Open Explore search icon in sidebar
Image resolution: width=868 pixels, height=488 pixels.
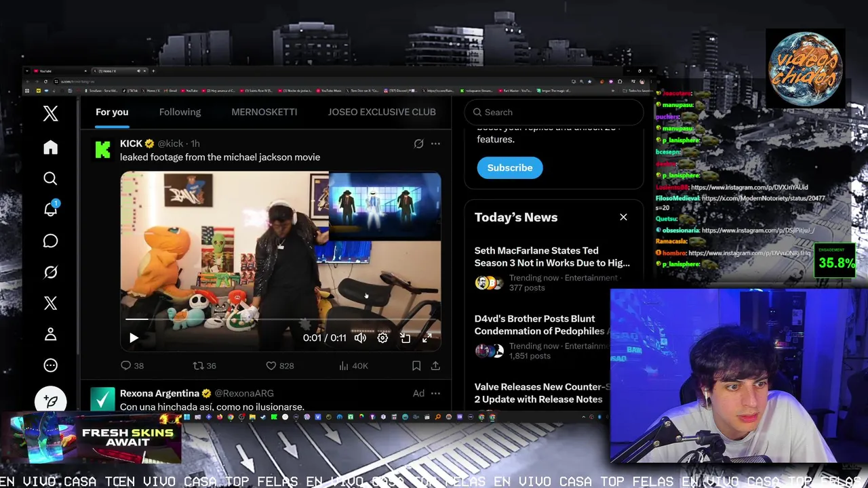coord(50,178)
